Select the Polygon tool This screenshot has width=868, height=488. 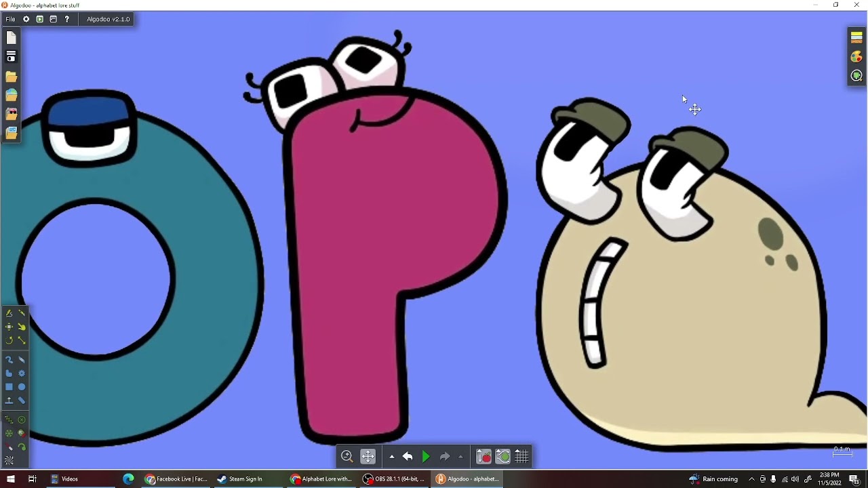pyautogui.click(x=9, y=373)
